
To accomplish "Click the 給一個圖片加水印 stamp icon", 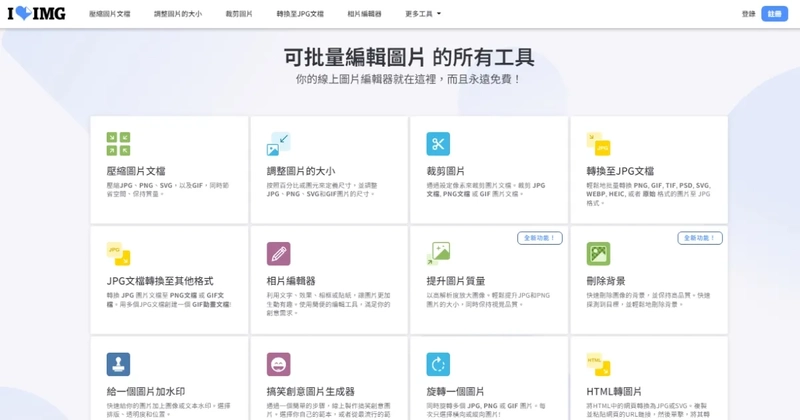I will 118,363.
